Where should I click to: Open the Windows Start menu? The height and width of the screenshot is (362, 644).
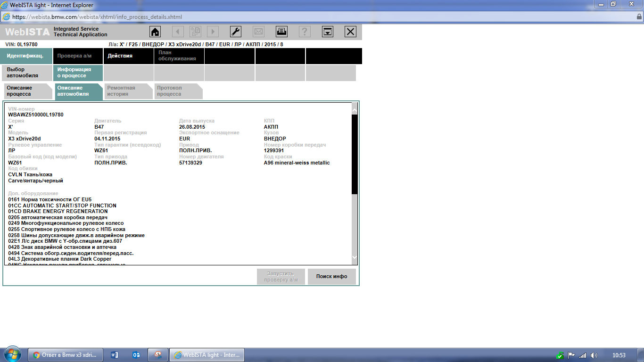(x=12, y=354)
